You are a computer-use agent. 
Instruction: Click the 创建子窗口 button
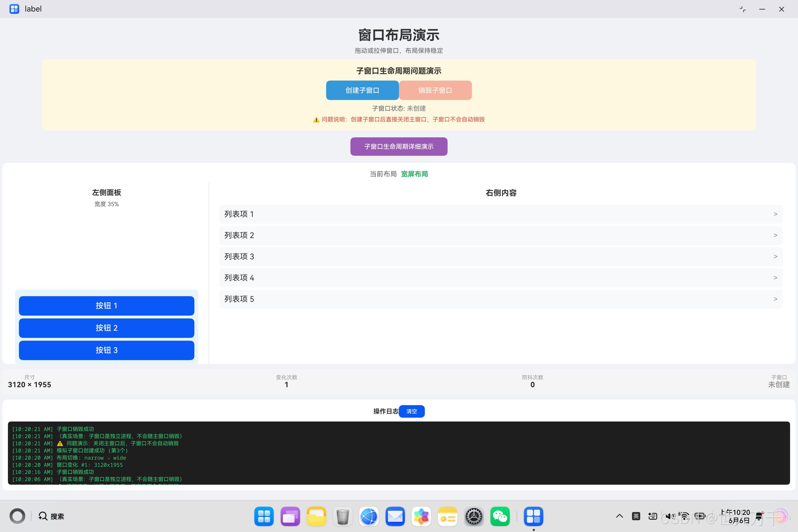tap(362, 90)
